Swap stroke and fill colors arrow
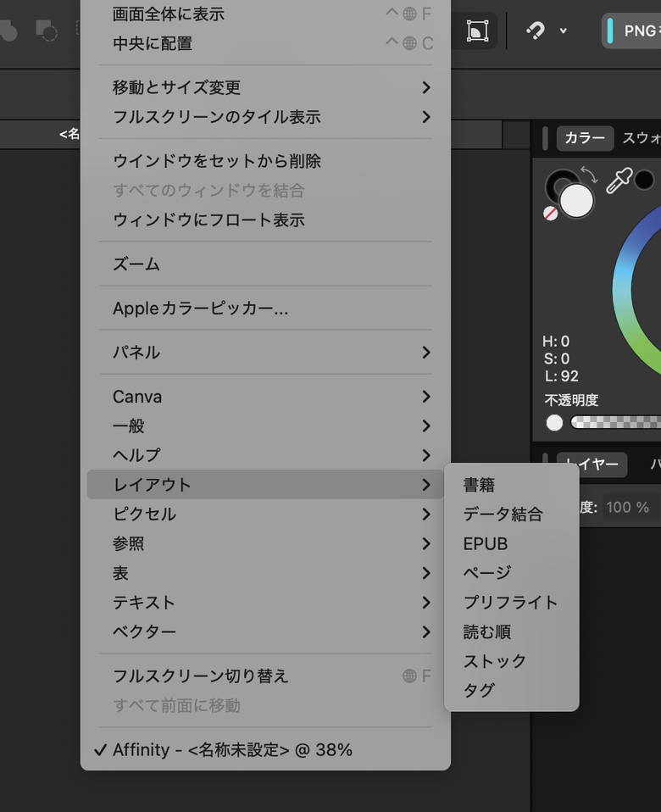 pyautogui.click(x=589, y=175)
